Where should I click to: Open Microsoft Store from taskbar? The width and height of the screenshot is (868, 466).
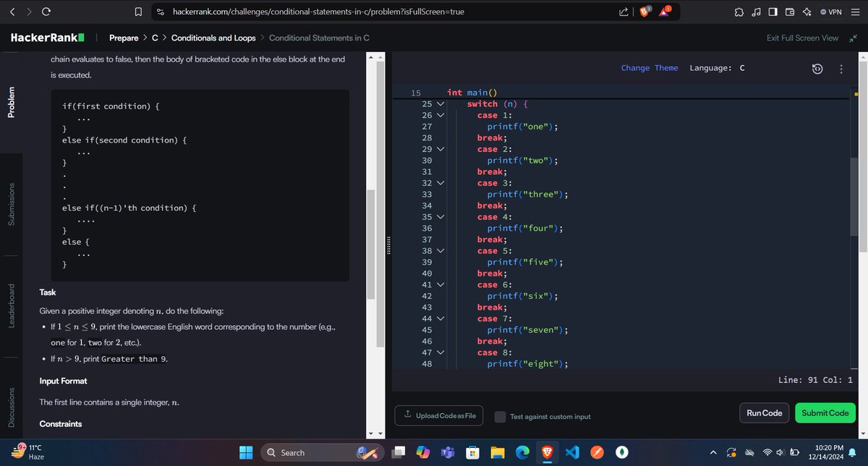tap(472, 452)
